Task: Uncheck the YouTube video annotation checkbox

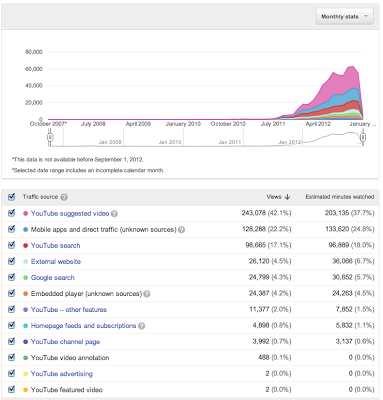Action: [12, 357]
